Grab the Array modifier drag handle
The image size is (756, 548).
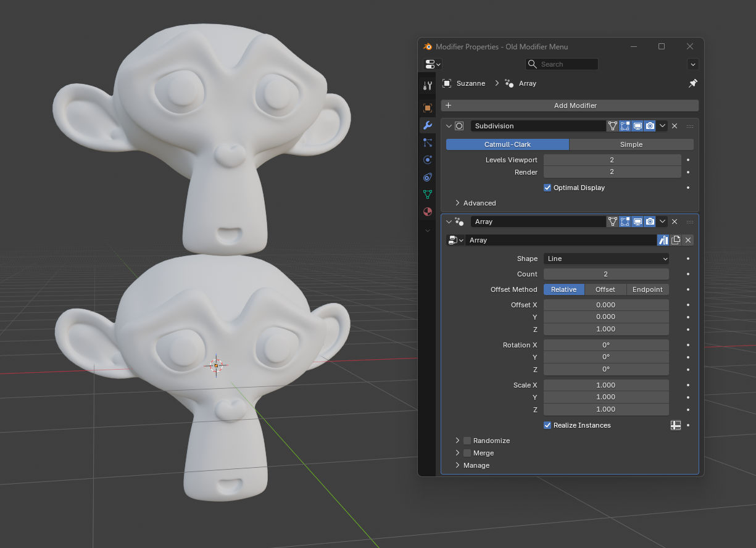690,222
